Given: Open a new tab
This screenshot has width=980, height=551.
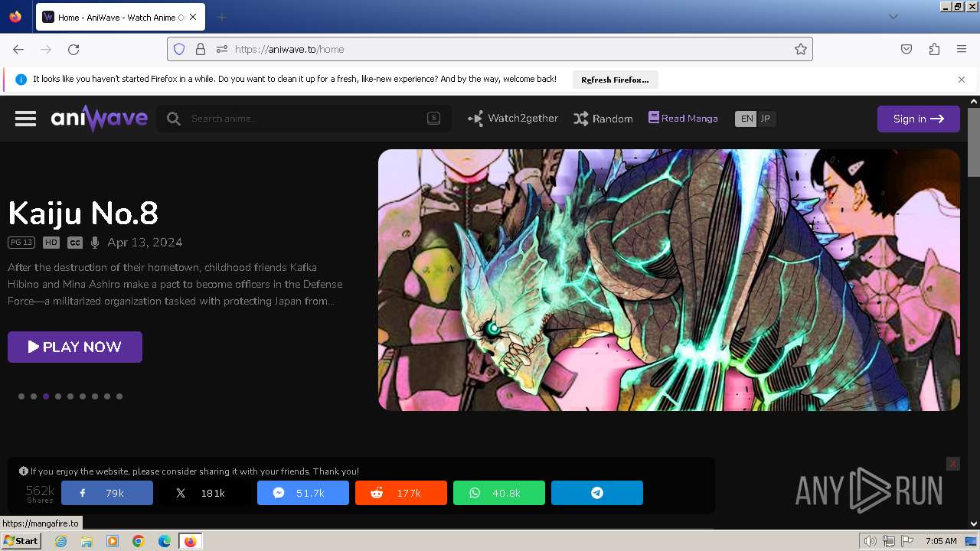Looking at the screenshot, I should (x=221, y=17).
